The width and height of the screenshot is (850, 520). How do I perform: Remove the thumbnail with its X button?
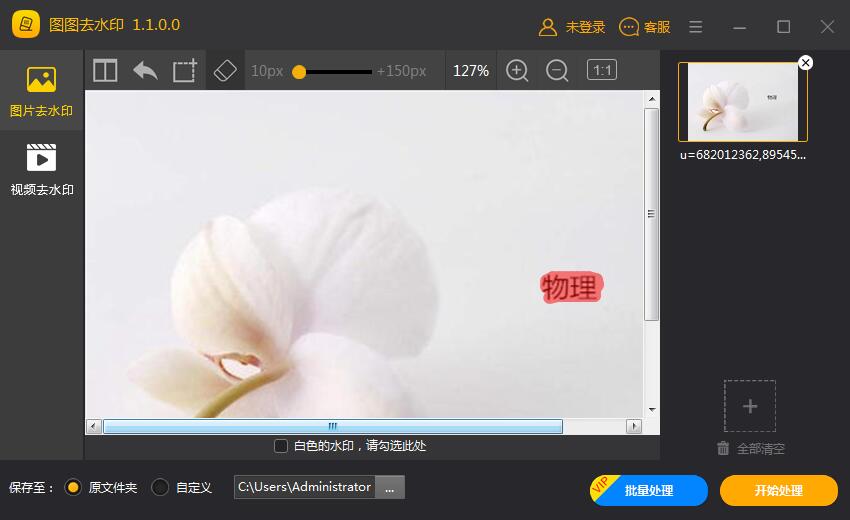(x=806, y=63)
